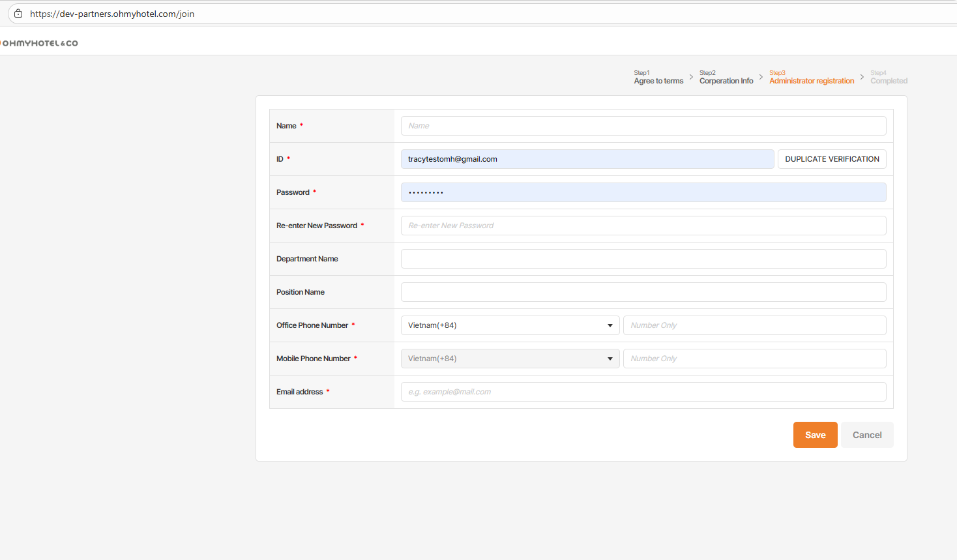Click into the Password field
The width and height of the screenshot is (957, 560).
(643, 192)
